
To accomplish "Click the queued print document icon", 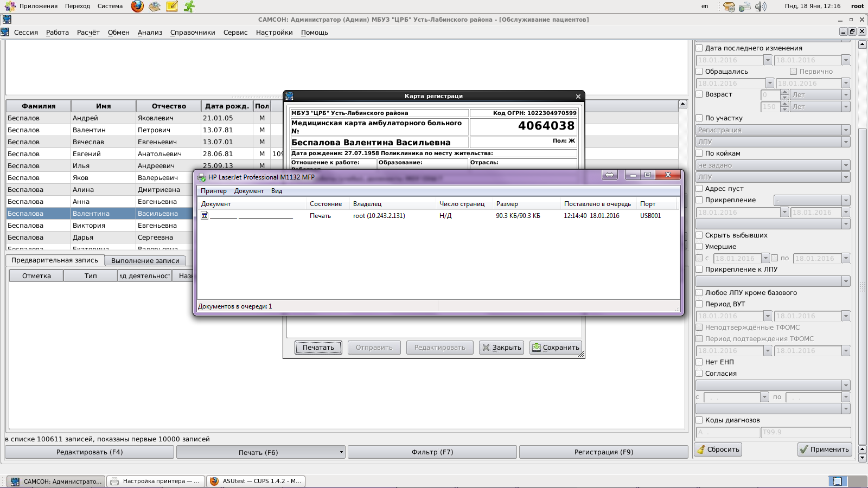I will tap(205, 216).
